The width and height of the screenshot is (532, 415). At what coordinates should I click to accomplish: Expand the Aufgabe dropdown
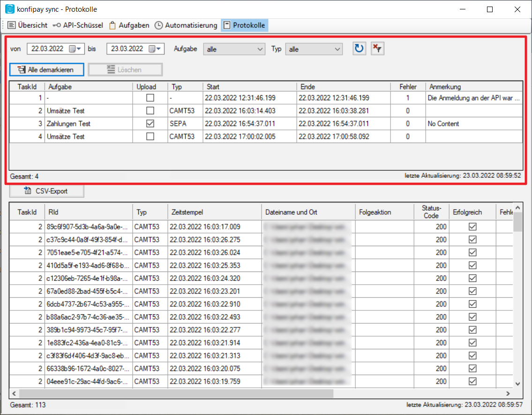261,49
